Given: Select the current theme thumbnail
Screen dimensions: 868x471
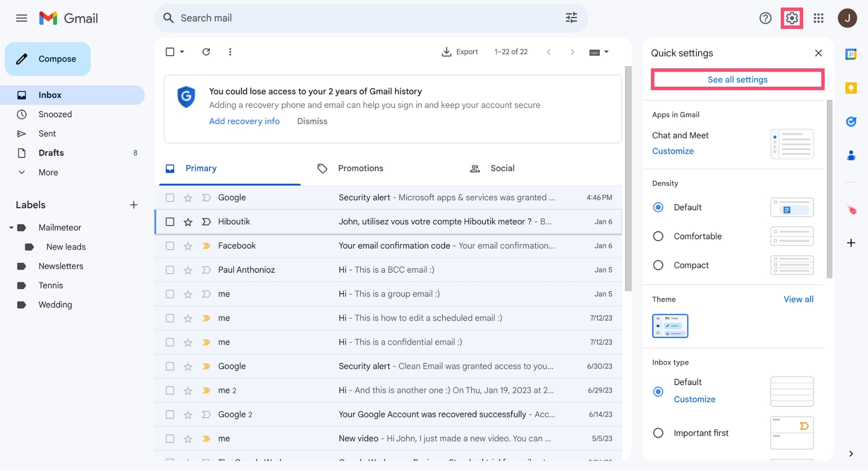Looking at the screenshot, I should (x=670, y=326).
